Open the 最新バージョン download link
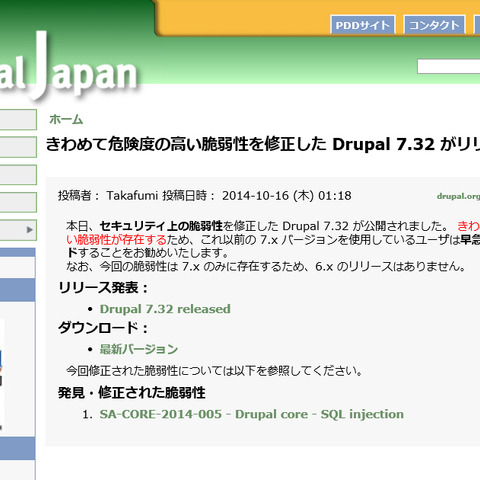The image size is (480, 480). (x=139, y=349)
